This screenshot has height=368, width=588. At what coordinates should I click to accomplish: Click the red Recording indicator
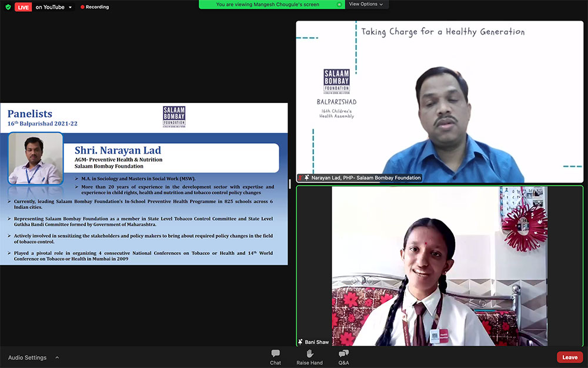click(x=95, y=6)
